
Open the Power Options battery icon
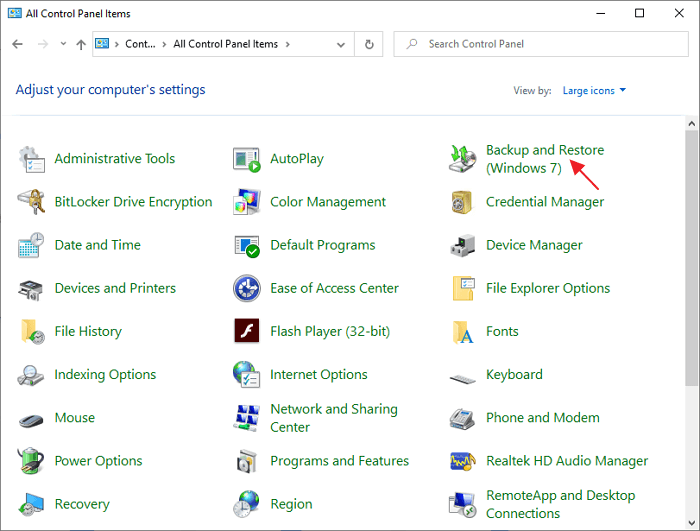click(31, 460)
